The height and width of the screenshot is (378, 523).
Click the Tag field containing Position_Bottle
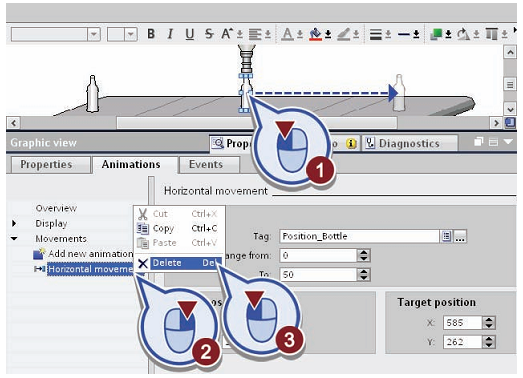[x=360, y=236]
